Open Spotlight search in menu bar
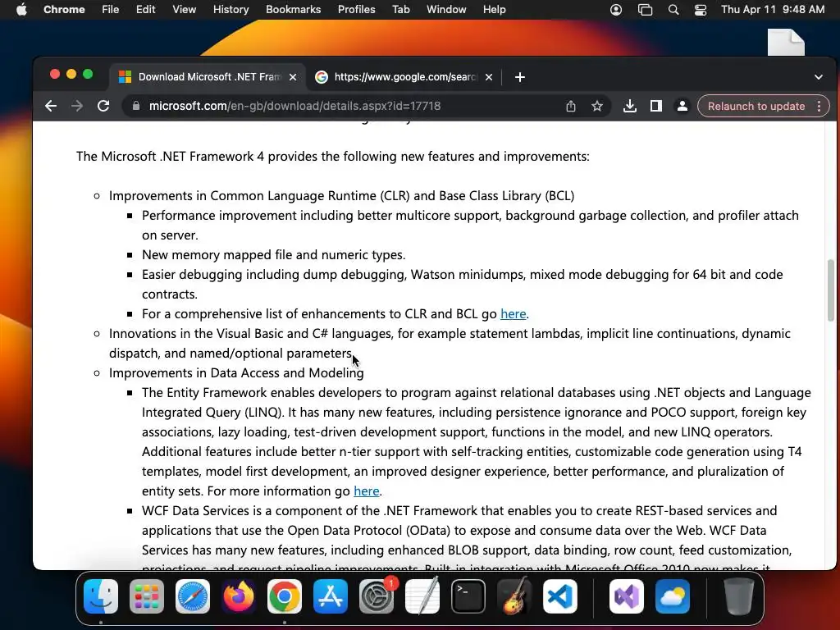The height and width of the screenshot is (630, 840). pos(673,10)
